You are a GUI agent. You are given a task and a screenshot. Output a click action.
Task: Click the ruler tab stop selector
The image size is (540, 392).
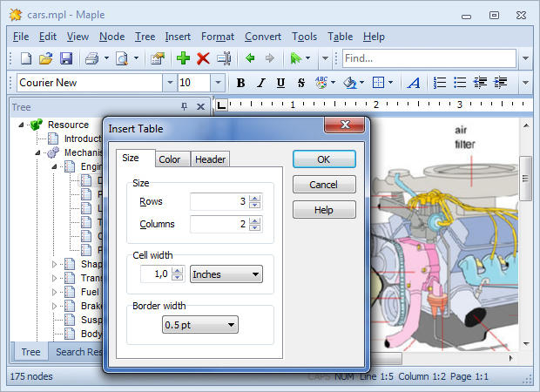(221, 105)
